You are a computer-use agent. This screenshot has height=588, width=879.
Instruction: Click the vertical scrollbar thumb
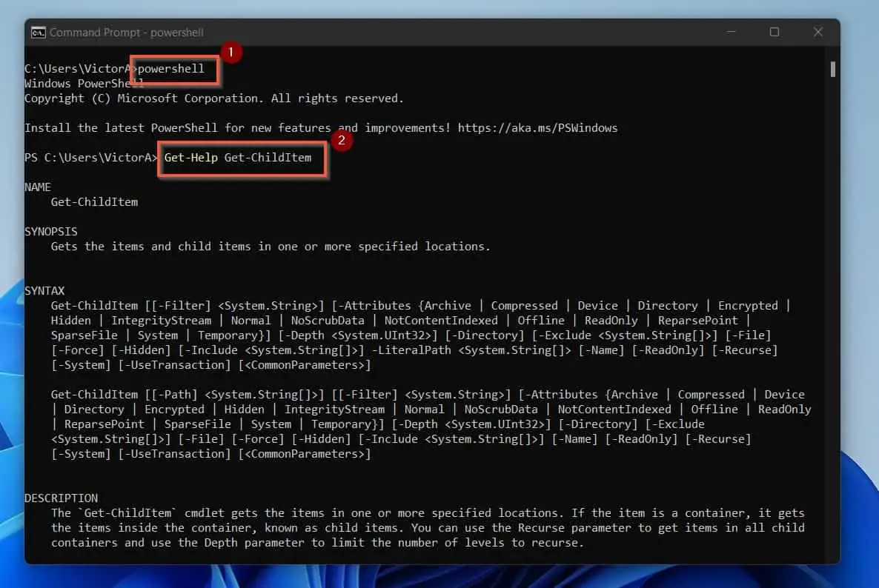point(832,69)
